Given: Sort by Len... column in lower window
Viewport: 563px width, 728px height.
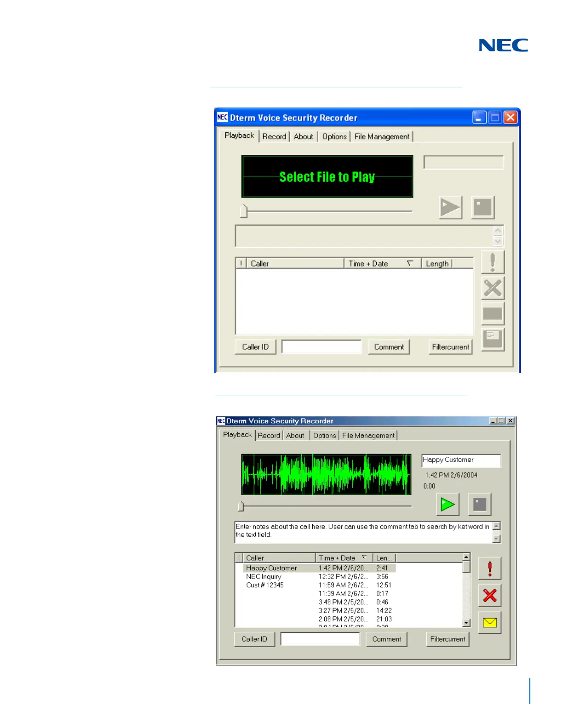Looking at the screenshot, I should coord(384,558).
